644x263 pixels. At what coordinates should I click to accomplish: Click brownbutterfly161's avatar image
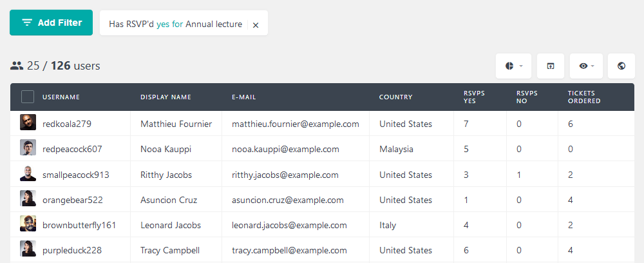click(x=28, y=224)
